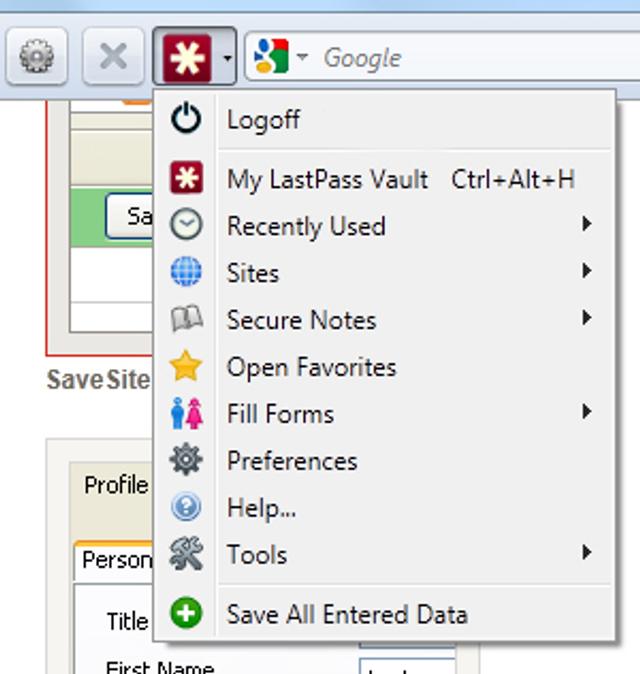Choose Fill Forms menu item

pyautogui.click(x=280, y=414)
